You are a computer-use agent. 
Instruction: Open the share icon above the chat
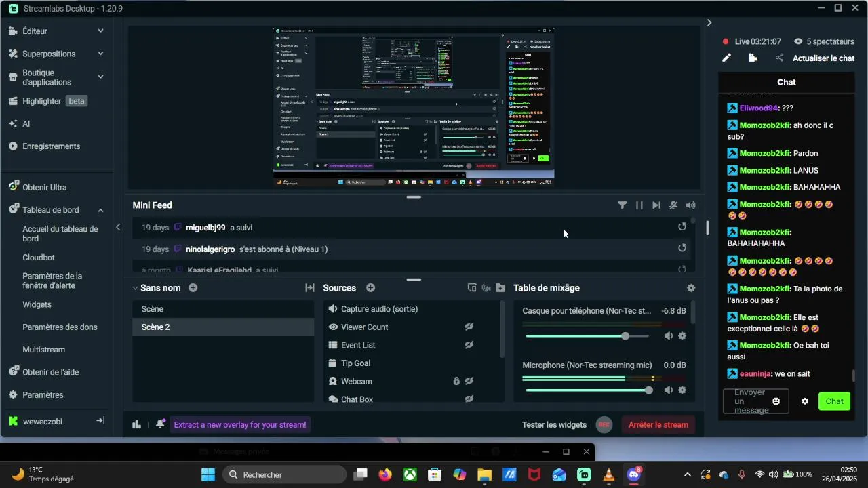point(779,58)
